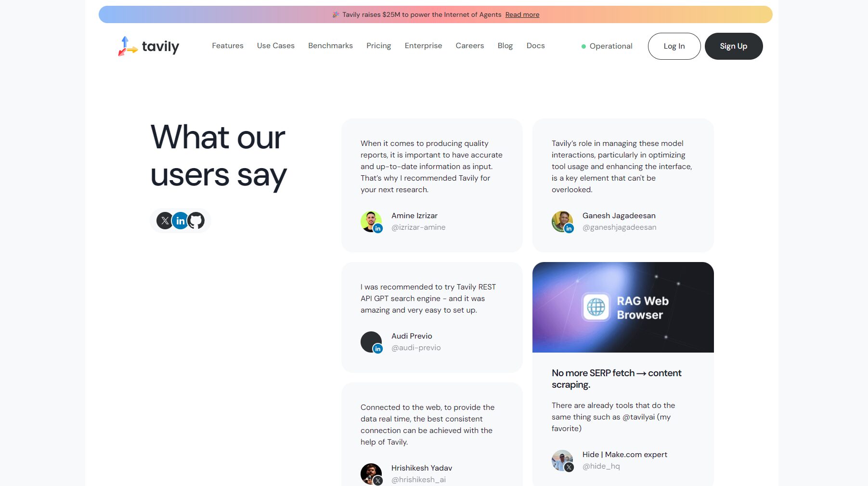The image size is (868, 486).
Task: Click the Tavily logo icon
Action: [127, 46]
